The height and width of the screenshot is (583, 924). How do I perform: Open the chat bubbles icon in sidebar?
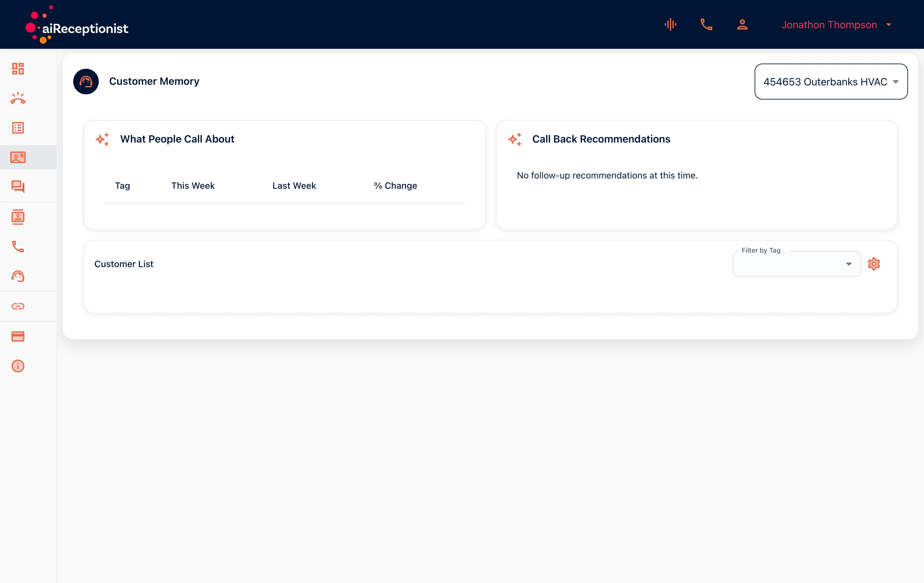(18, 187)
